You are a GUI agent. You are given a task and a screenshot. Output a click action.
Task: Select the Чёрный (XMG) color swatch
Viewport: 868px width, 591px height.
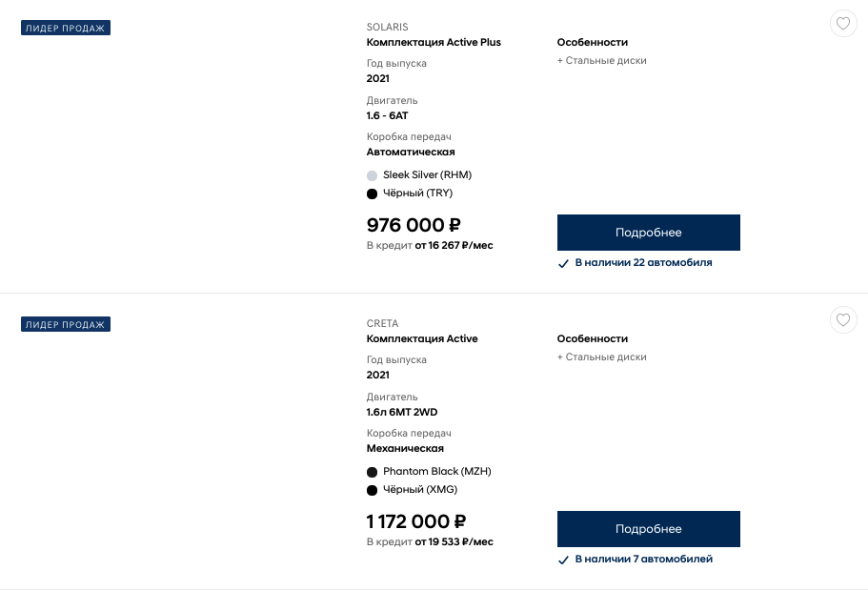click(372, 490)
